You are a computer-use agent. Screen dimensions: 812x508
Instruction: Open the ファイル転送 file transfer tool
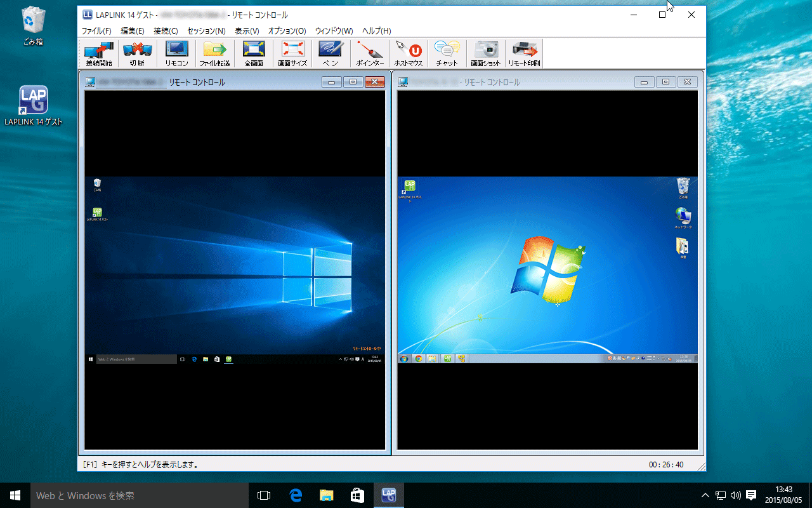coord(214,53)
